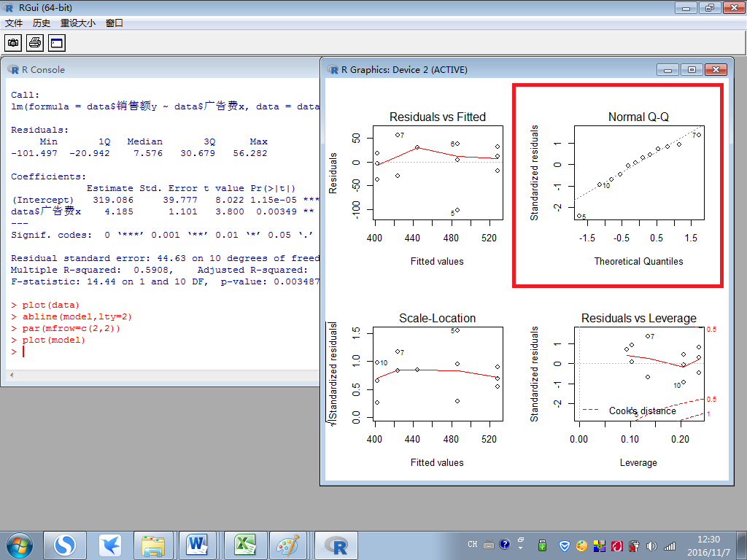747x560 pixels.
Task: Click the "F-statistic" line in the console
Action: pyautogui.click(x=165, y=281)
